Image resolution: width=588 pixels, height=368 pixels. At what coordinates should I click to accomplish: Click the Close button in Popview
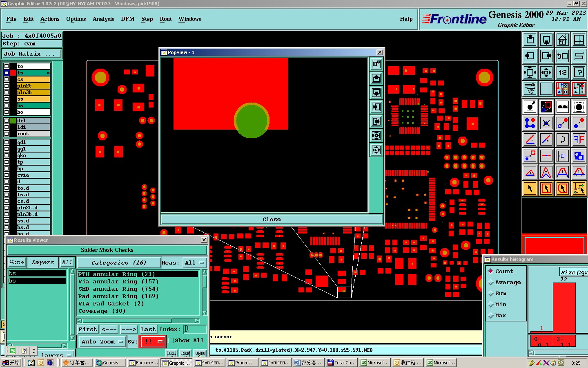tap(272, 220)
